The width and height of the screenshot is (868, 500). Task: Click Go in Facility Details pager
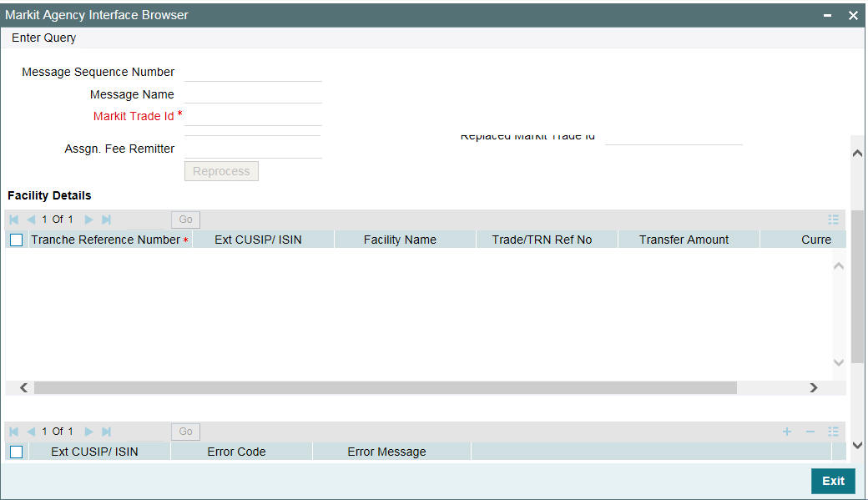[185, 220]
